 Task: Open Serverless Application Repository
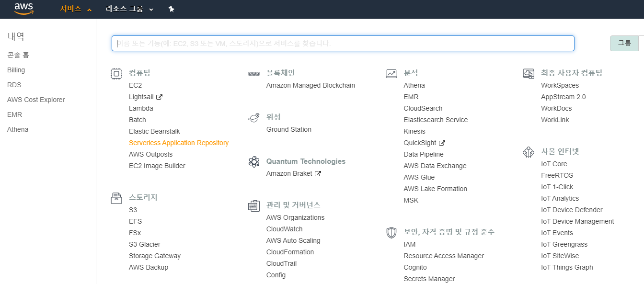coord(179,143)
